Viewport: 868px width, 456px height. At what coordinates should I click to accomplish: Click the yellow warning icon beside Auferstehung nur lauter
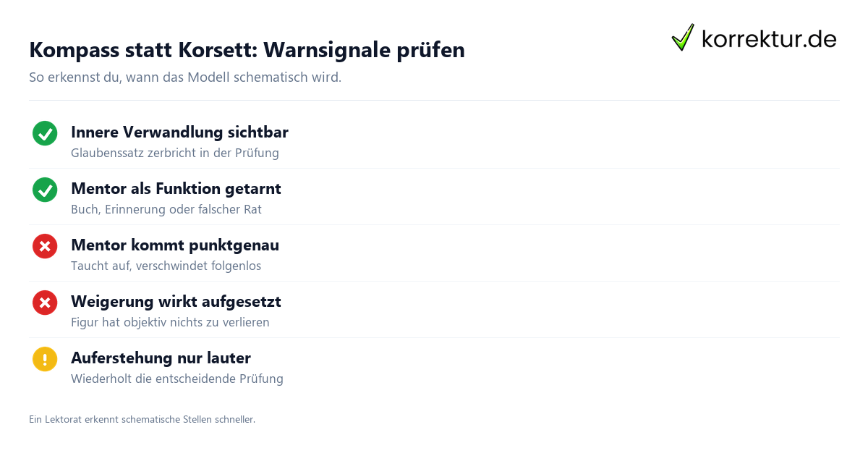click(45, 359)
